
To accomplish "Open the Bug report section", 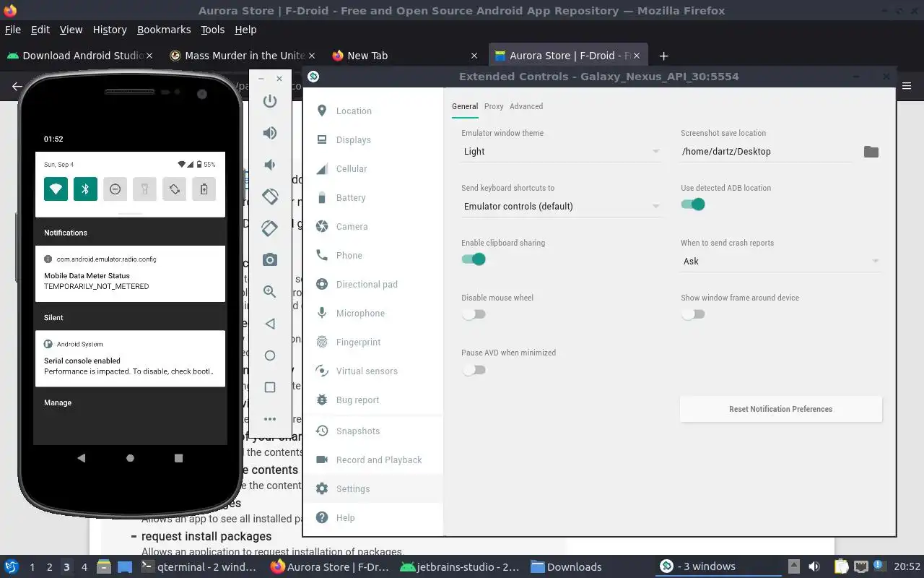I will click(x=372, y=400).
